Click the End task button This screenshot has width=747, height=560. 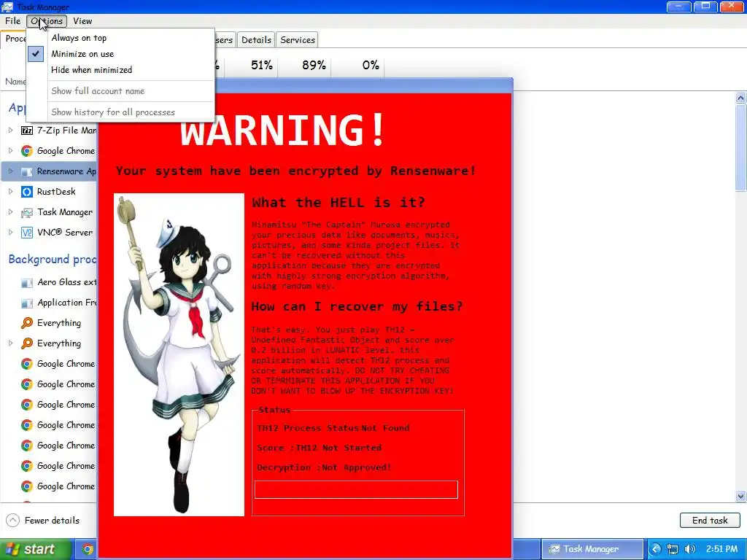coord(710,521)
